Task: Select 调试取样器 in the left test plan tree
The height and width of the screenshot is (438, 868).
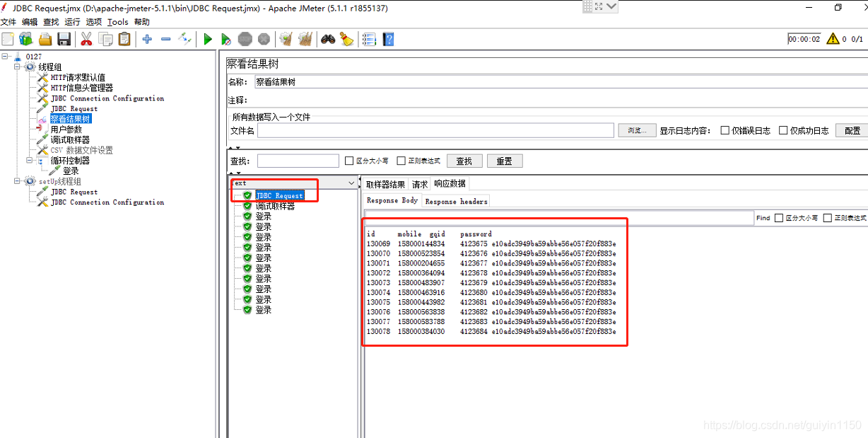Action: coord(70,140)
